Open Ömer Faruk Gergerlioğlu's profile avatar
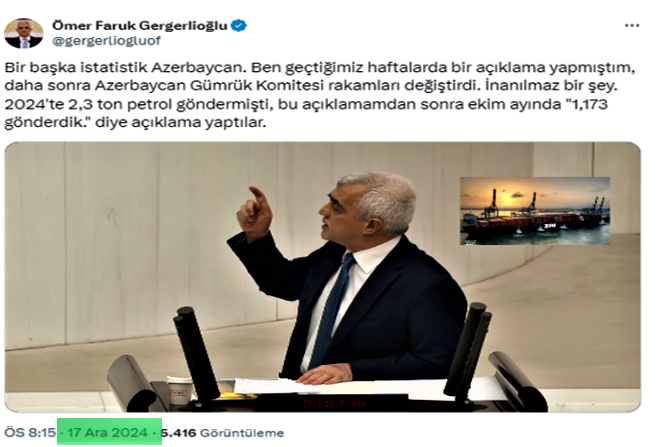The image size is (661, 447). 24,33
